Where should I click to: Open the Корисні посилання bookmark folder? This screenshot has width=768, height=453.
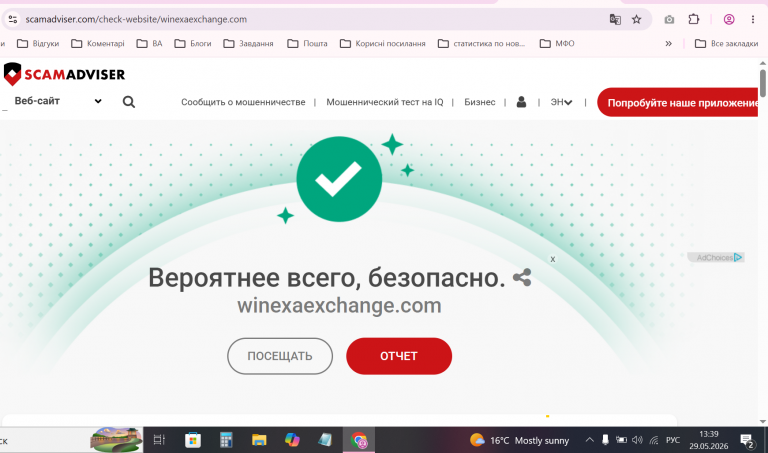click(383, 44)
